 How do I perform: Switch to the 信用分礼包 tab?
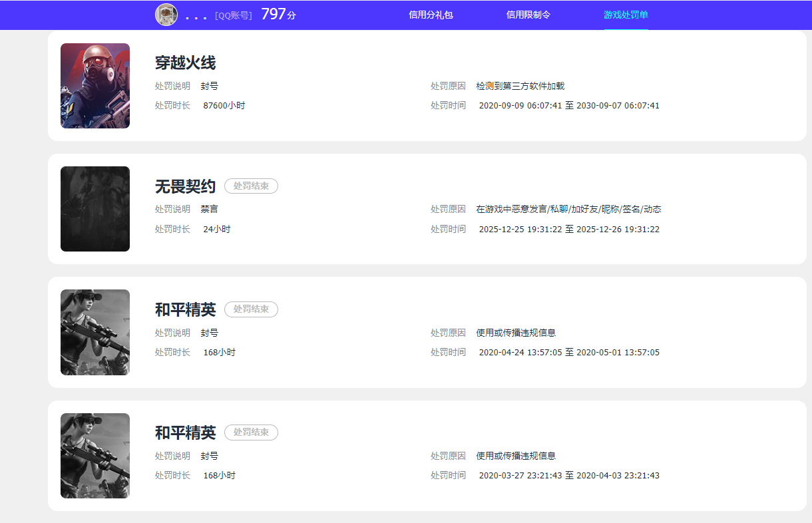(x=431, y=15)
